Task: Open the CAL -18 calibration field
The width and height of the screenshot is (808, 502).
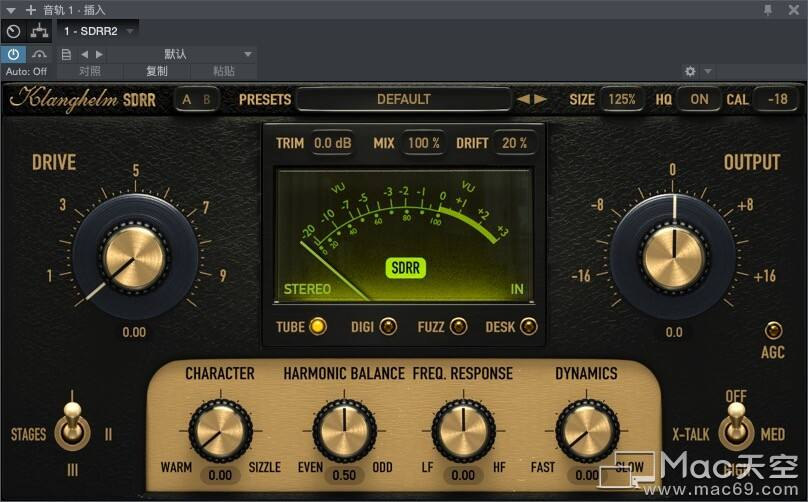Action: [778, 99]
